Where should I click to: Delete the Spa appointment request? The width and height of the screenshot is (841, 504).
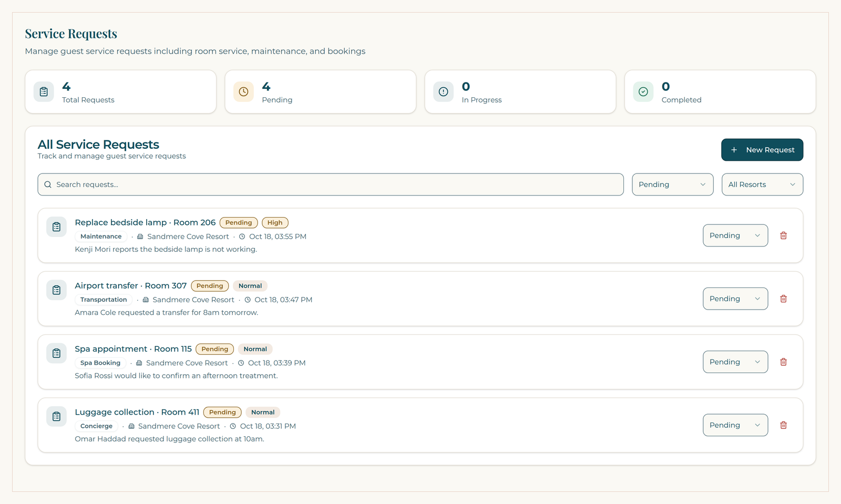coord(783,362)
